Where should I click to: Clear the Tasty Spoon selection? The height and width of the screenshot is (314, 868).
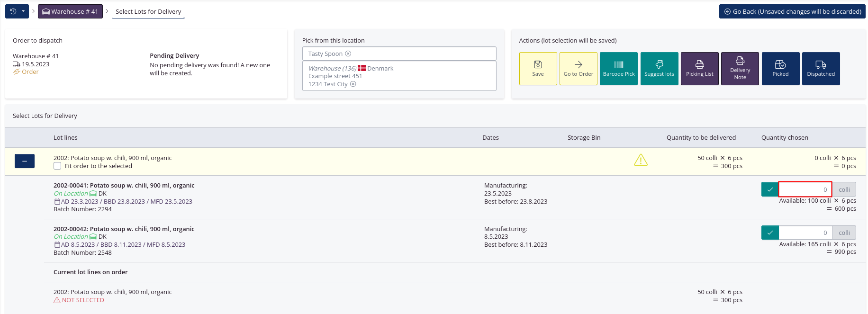click(348, 54)
